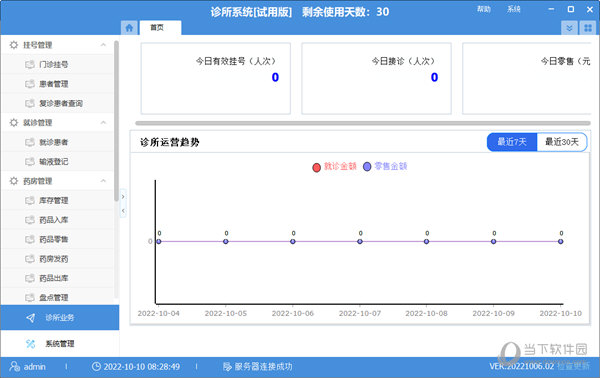Viewport: 600px width, 378px height.
Task: Open 库存管理 in sidebar
Action: pos(58,200)
